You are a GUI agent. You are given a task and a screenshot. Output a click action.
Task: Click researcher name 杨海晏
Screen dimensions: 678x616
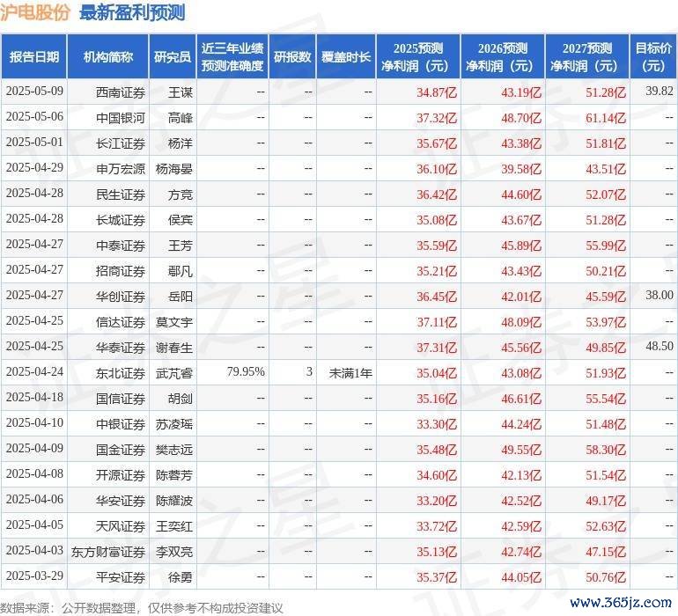174,169
